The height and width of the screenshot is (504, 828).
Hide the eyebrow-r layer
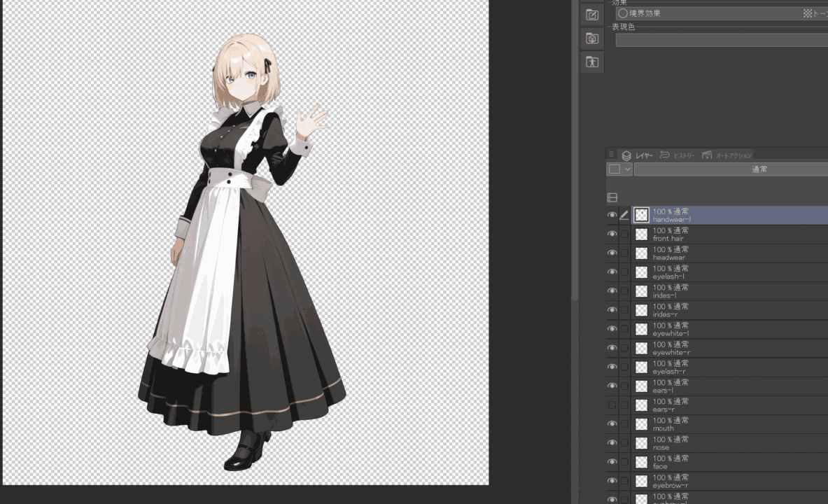pyautogui.click(x=612, y=482)
